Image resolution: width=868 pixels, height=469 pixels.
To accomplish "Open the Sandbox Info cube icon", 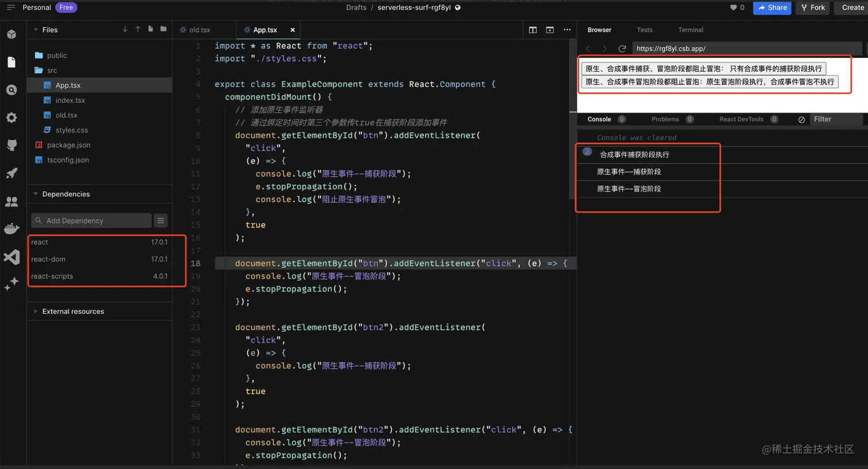I will pyautogui.click(x=11, y=34).
